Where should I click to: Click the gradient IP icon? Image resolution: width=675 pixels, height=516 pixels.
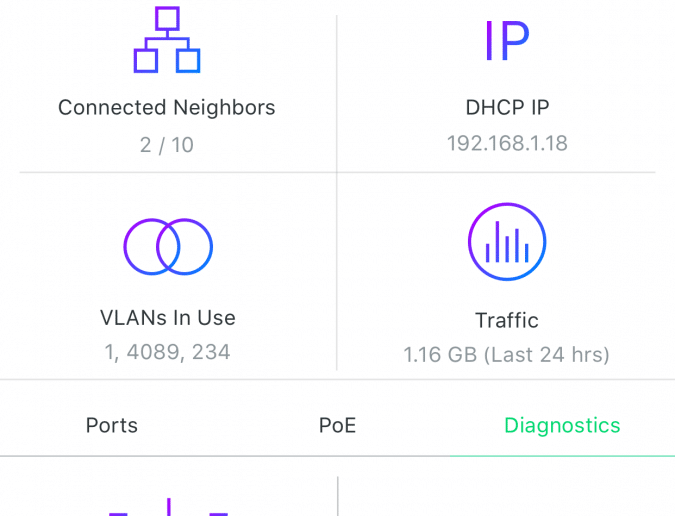click(507, 41)
